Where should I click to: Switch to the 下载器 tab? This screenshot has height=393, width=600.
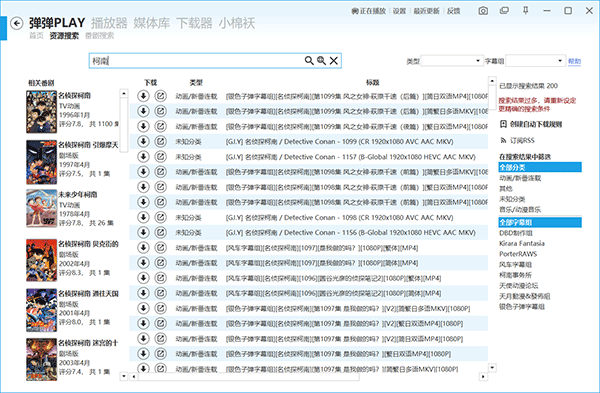pos(194,23)
